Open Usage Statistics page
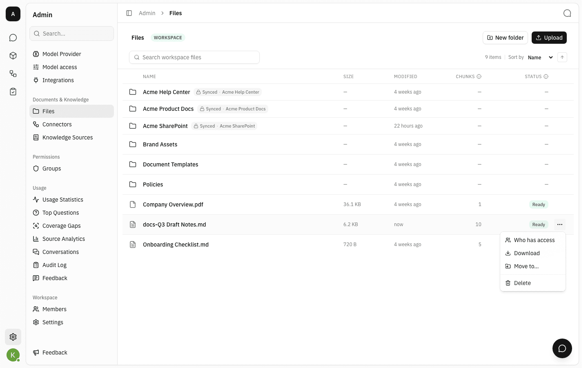Image resolution: width=588 pixels, height=368 pixels. tap(71, 200)
